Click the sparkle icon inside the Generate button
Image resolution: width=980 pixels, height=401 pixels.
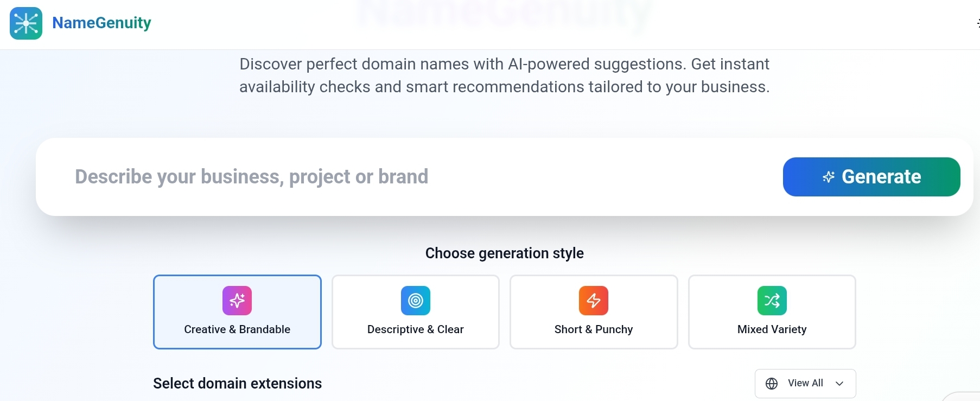(829, 177)
